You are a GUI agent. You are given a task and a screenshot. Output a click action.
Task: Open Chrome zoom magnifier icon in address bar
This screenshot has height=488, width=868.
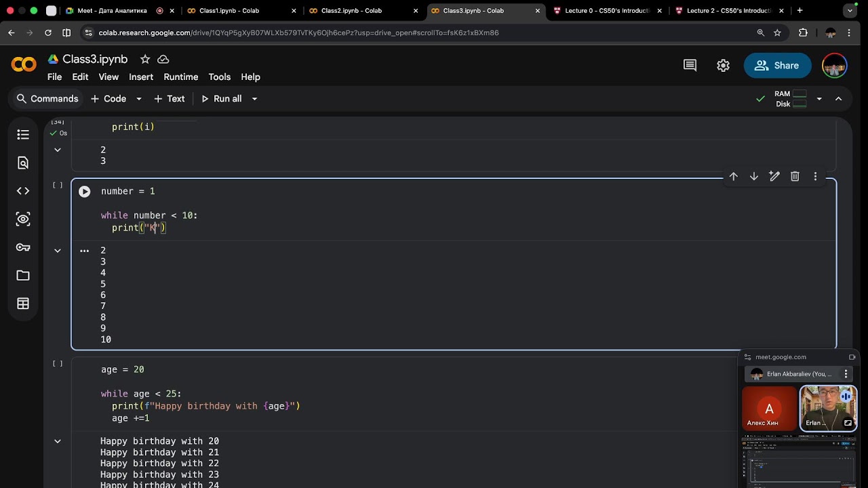[x=761, y=33]
